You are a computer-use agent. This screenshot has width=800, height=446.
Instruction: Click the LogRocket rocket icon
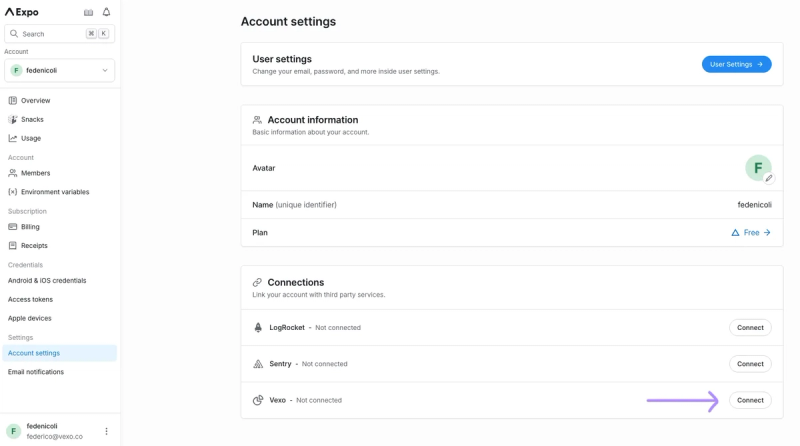pyautogui.click(x=258, y=328)
